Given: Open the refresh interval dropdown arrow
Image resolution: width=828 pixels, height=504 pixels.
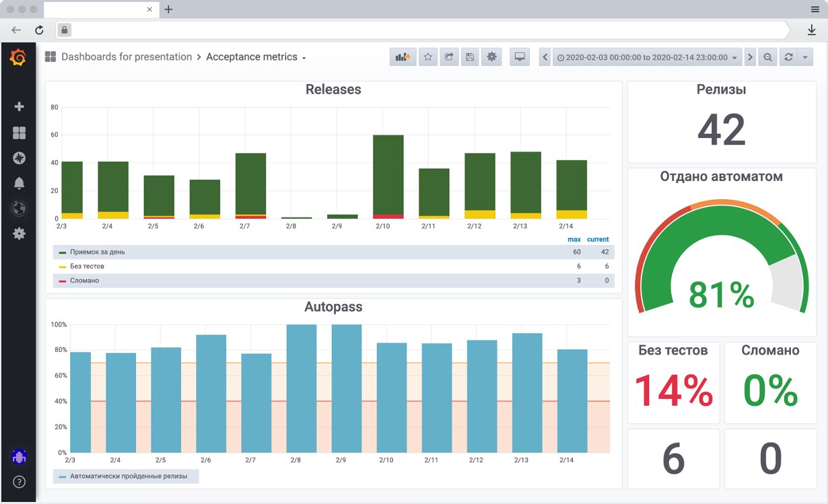Looking at the screenshot, I should (806, 58).
